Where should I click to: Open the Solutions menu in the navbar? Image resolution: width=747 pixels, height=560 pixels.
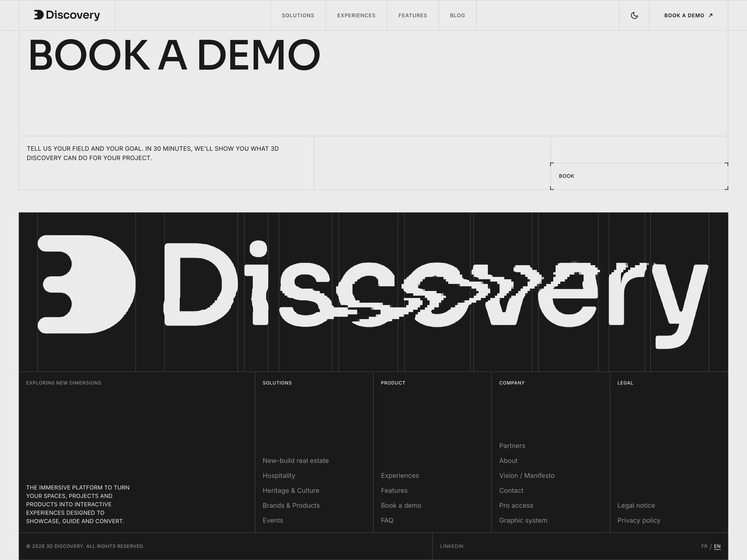[298, 15]
